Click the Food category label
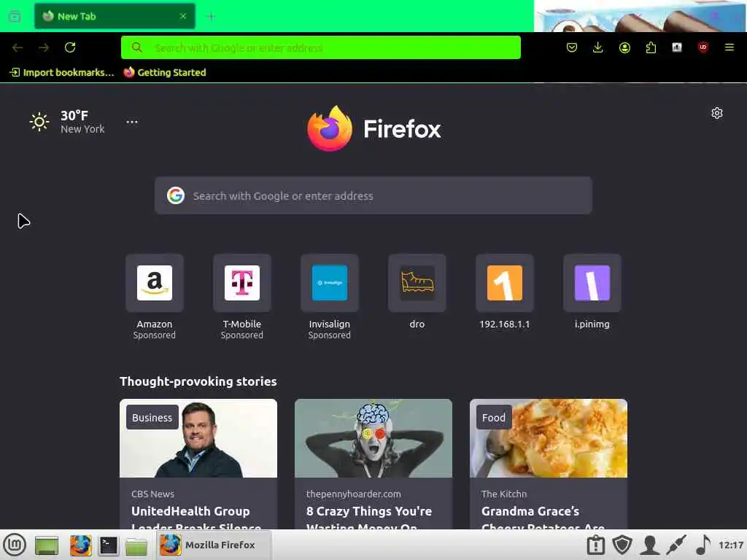 click(x=494, y=418)
